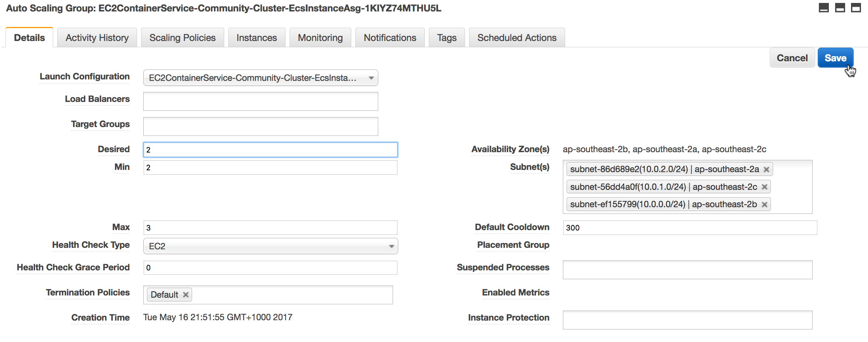The width and height of the screenshot is (868, 342).
Task: Remove the ap-southeast-2c subnet tag
Action: [x=765, y=187]
